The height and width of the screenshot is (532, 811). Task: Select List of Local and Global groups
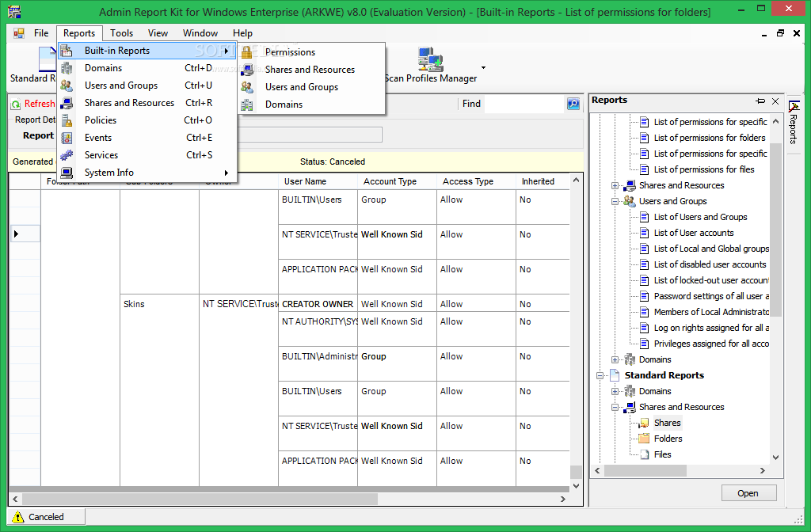(711, 249)
